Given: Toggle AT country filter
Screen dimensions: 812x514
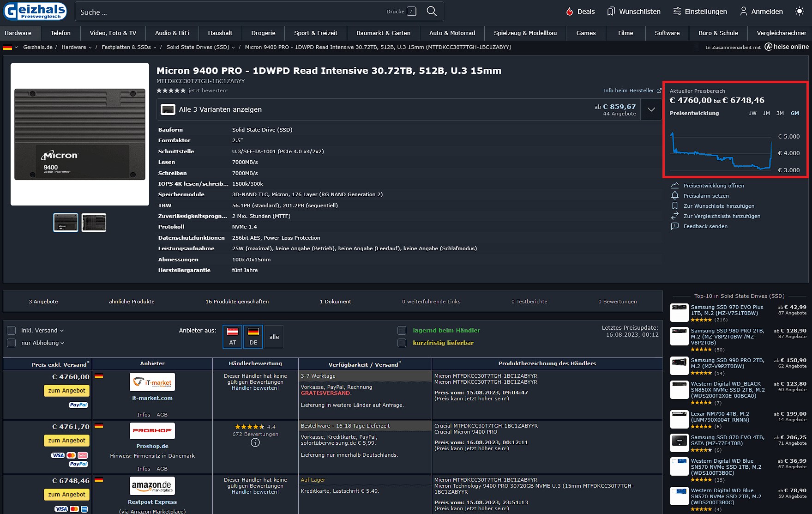Looking at the screenshot, I should coord(233,337).
